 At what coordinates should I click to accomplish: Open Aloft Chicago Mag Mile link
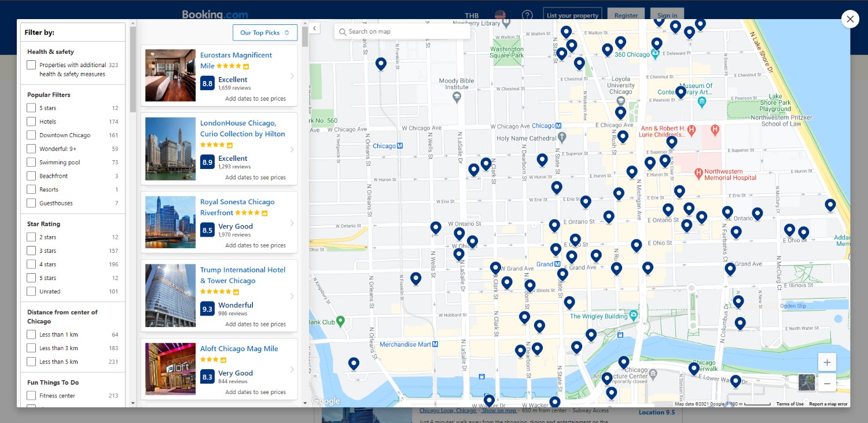(x=239, y=348)
